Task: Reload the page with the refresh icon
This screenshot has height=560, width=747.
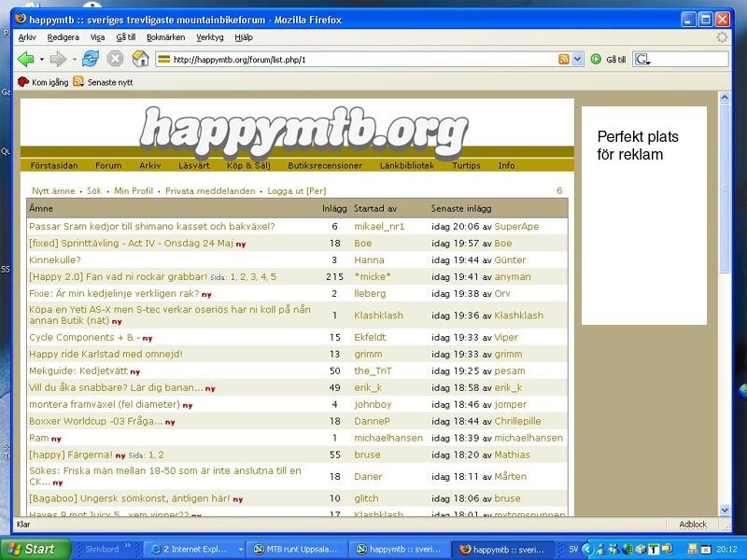Action: click(x=90, y=59)
